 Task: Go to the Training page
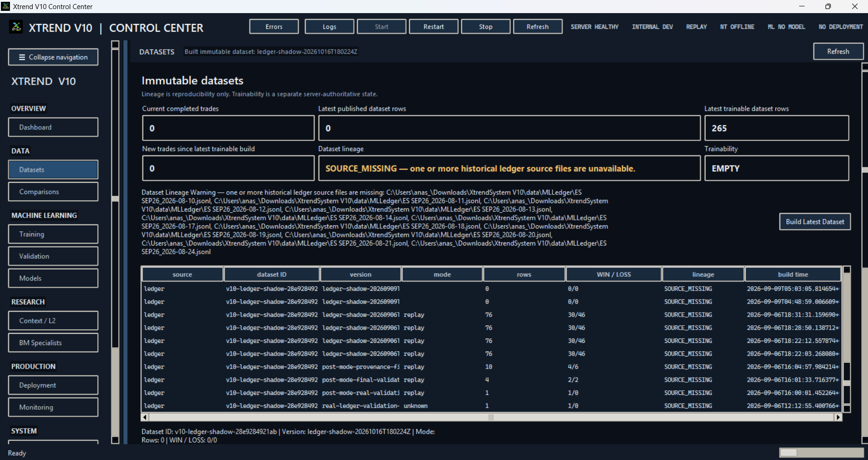pyautogui.click(x=53, y=234)
